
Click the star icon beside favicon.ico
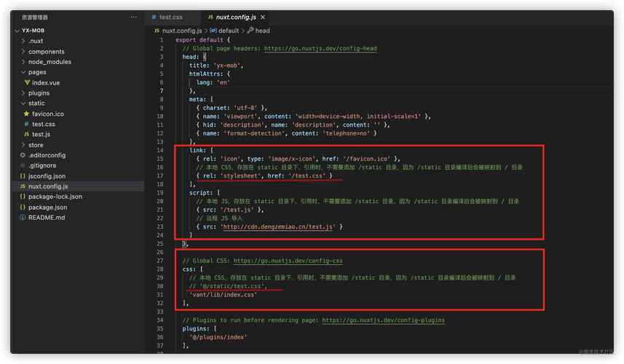pyautogui.click(x=27, y=114)
